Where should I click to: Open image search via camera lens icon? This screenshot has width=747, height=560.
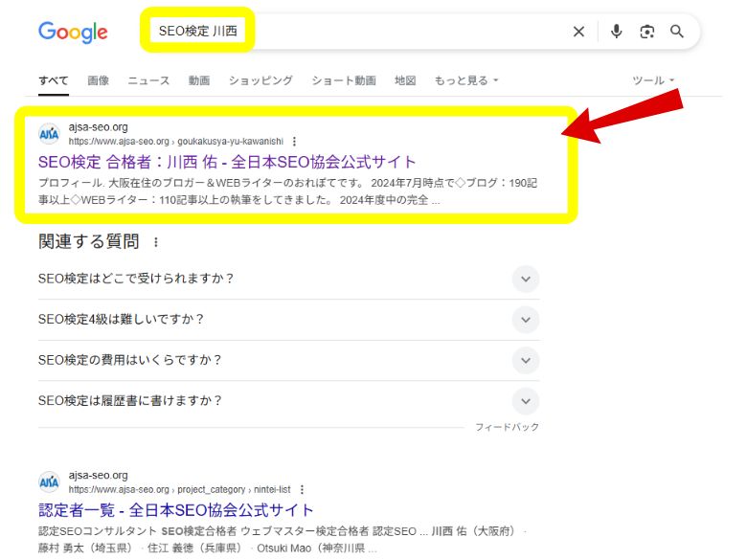pos(646,32)
